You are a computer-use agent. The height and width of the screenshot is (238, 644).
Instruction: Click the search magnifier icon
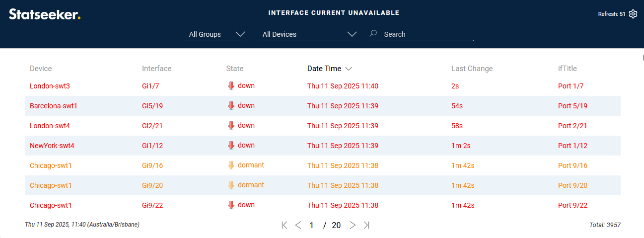pos(374,34)
